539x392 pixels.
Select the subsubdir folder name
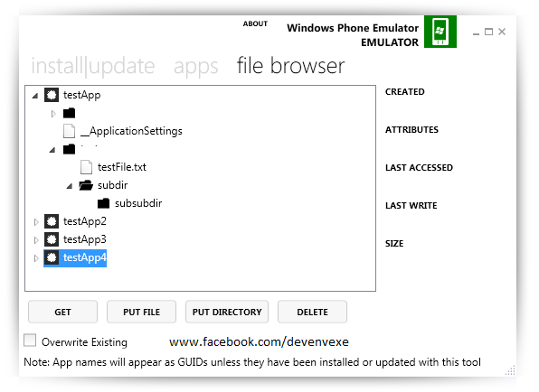138,203
